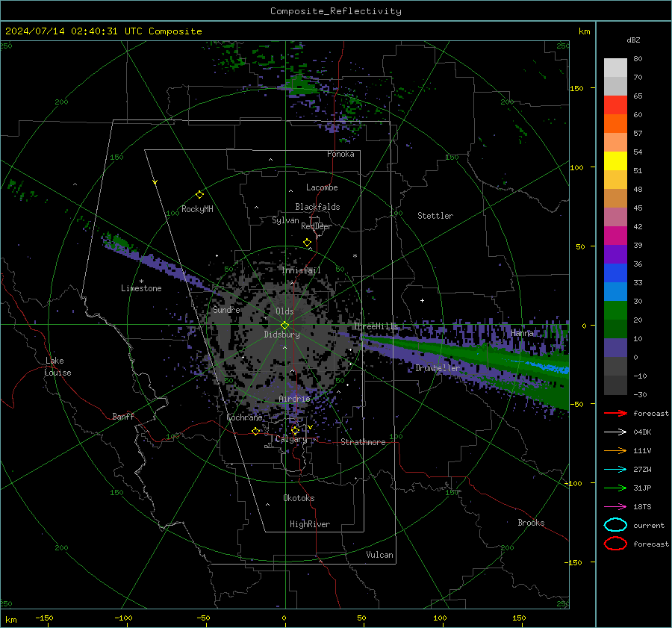
Task: Click the Composite_Reflectivity title text
Action: 336,11
